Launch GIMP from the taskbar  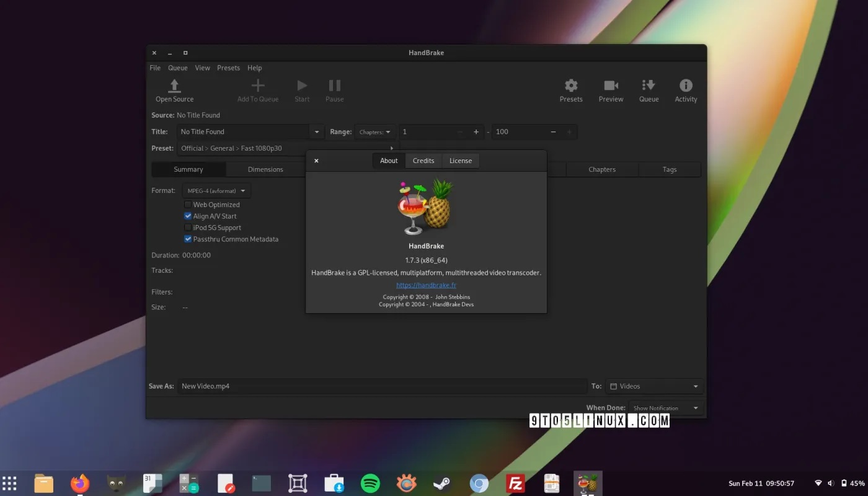116,483
